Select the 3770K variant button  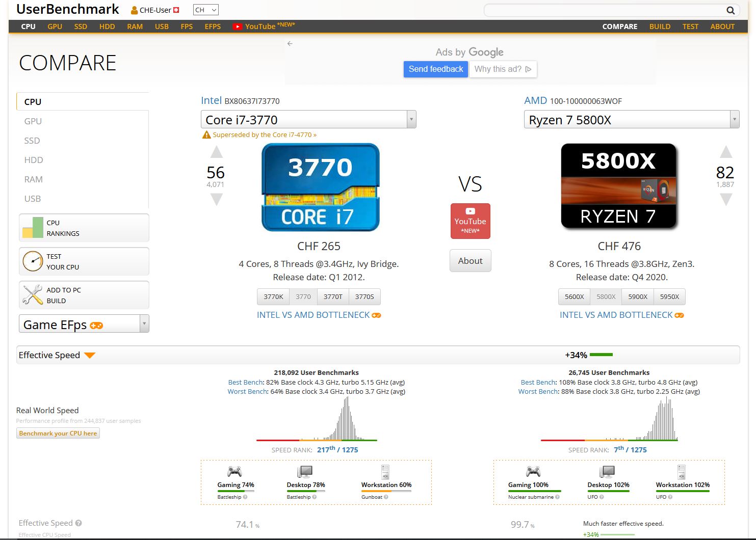pyautogui.click(x=273, y=296)
